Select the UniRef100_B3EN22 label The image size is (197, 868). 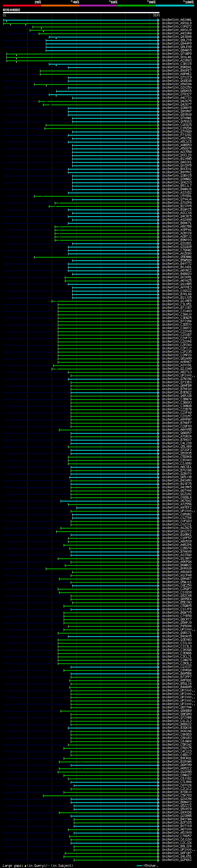(x=176, y=393)
